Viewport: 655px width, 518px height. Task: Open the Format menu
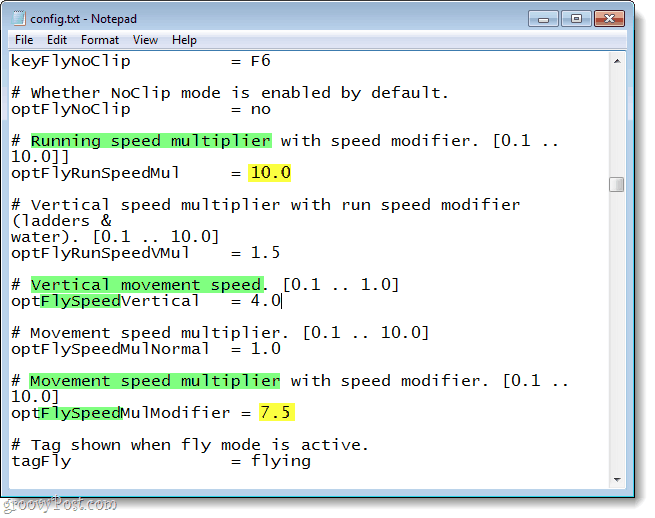100,40
